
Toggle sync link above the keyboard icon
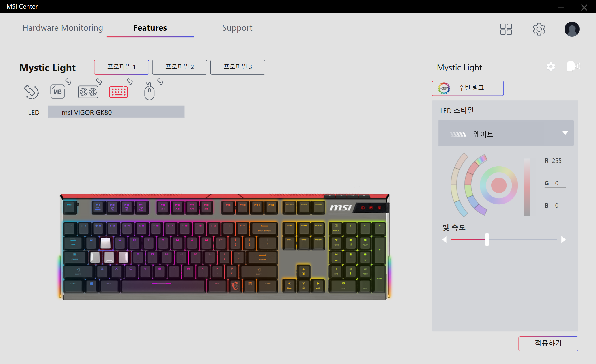130,82
